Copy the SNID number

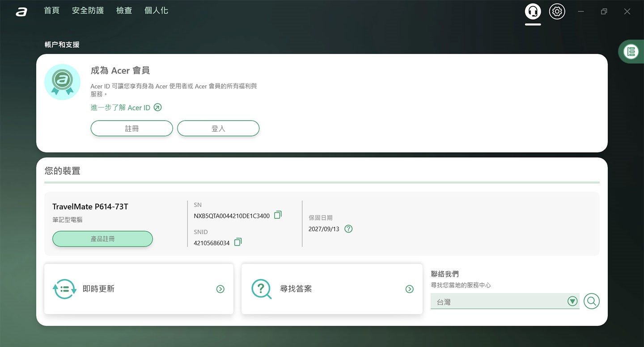click(238, 242)
